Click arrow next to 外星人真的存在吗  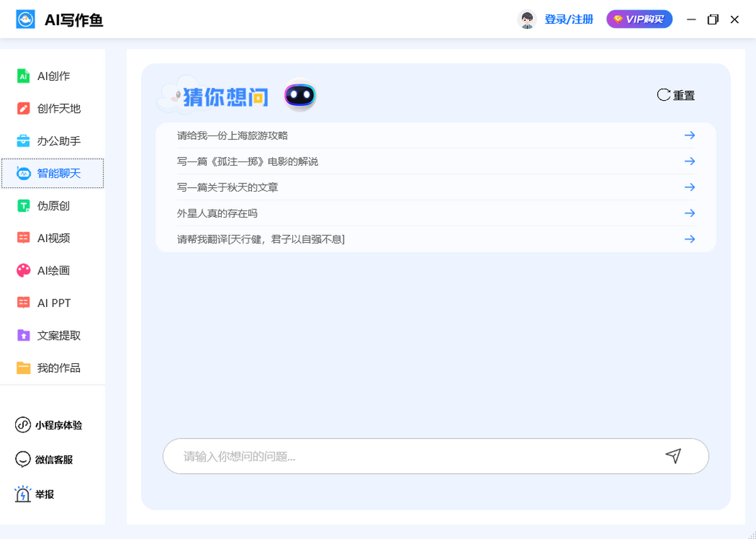689,213
